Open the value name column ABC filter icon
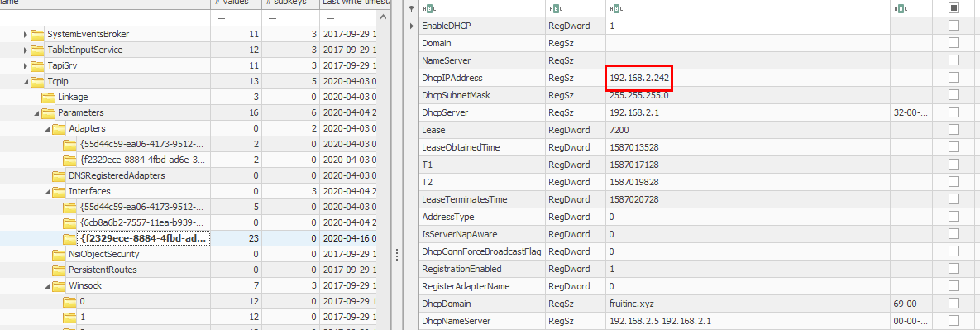 pos(429,8)
